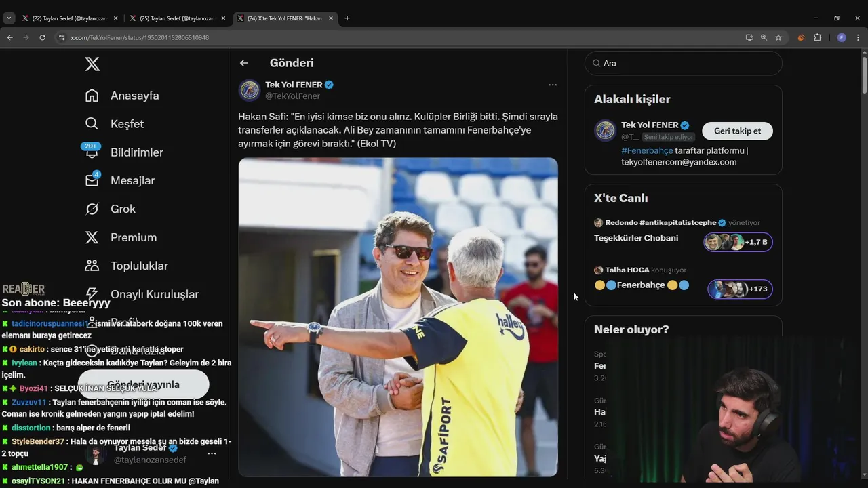The width and height of the screenshot is (868, 488).
Task: Click Tek Yol FENER post avatar
Action: point(250,90)
